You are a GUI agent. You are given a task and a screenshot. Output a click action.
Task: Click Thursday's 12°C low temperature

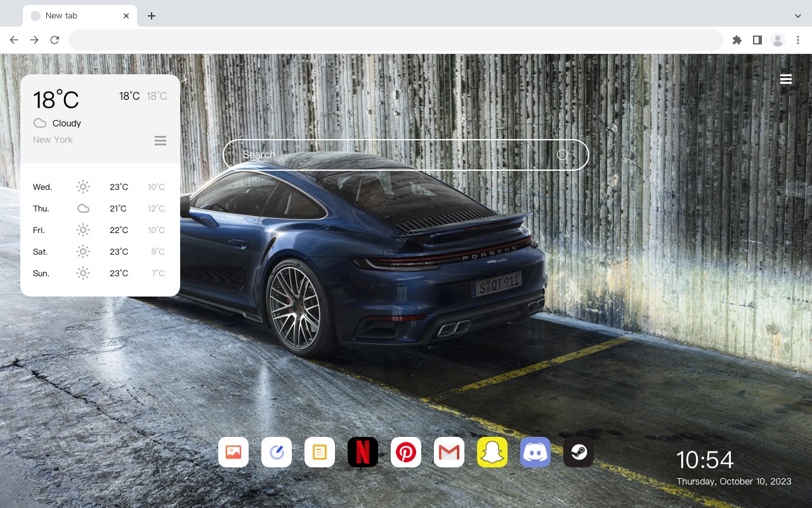tap(156, 208)
